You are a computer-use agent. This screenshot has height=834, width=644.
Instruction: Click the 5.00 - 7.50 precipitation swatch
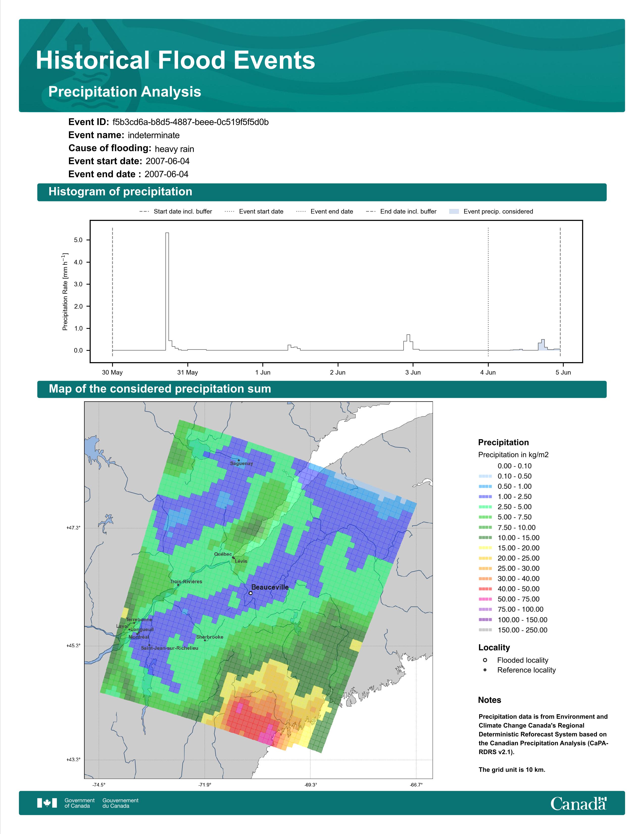tap(485, 517)
